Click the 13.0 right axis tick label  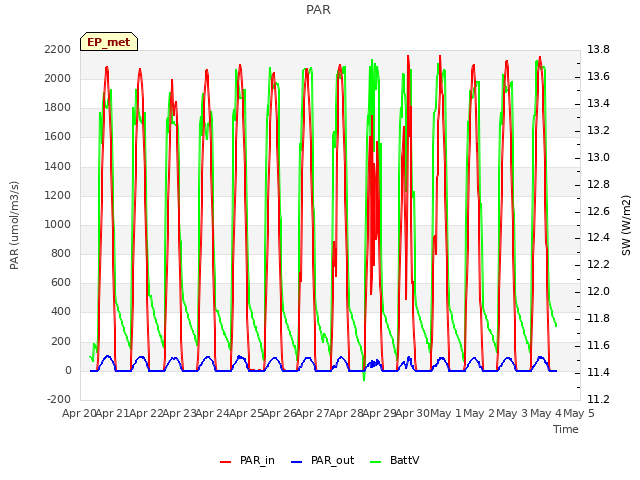coord(598,157)
